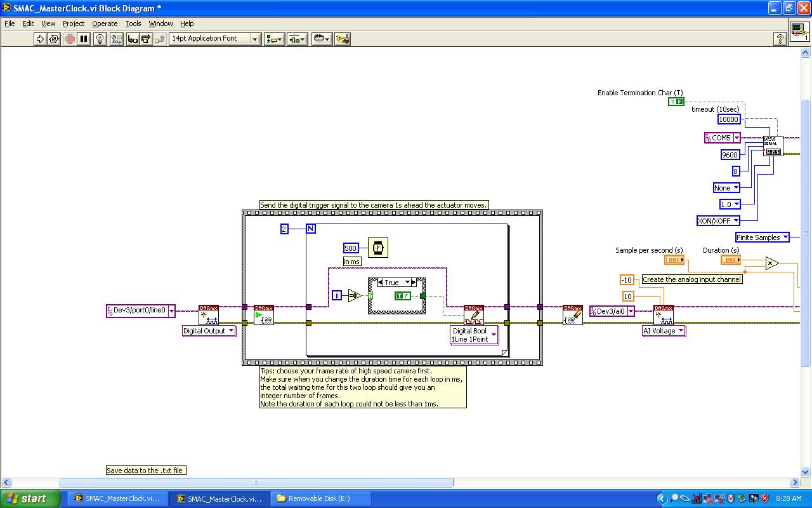Screen dimensions: 812x508
Task: Click the Duration DBL terminal
Action: pos(731,260)
